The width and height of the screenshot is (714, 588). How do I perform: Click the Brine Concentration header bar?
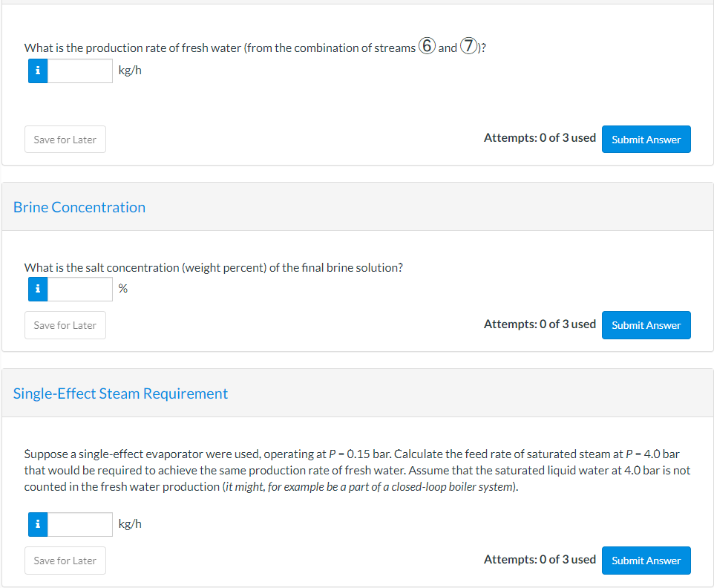pos(358,207)
